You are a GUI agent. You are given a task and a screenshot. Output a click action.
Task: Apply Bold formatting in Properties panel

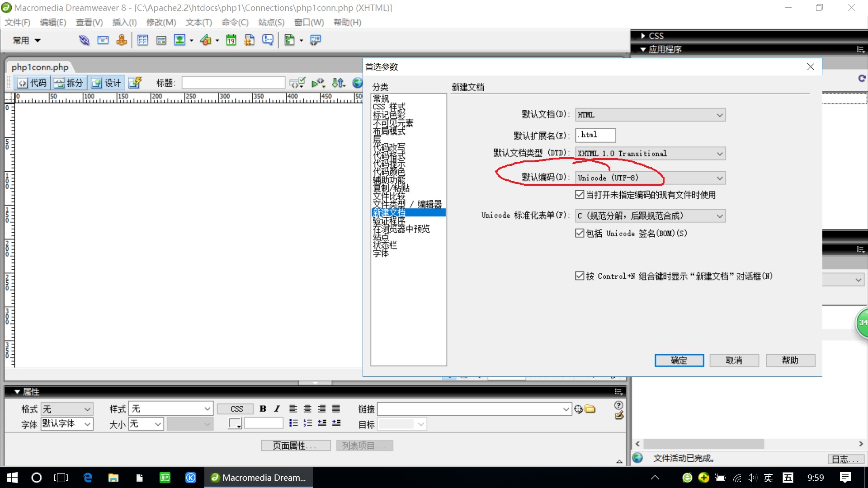coord(263,409)
